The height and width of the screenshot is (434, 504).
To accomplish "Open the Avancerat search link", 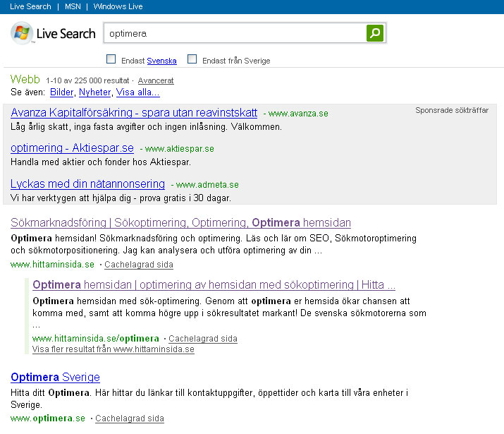I will click(156, 80).
